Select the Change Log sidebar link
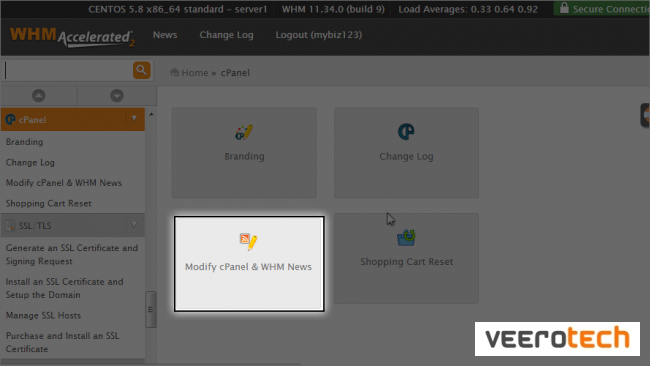The width and height of the screenshot is (650, 366). click(x=30, y=162)
